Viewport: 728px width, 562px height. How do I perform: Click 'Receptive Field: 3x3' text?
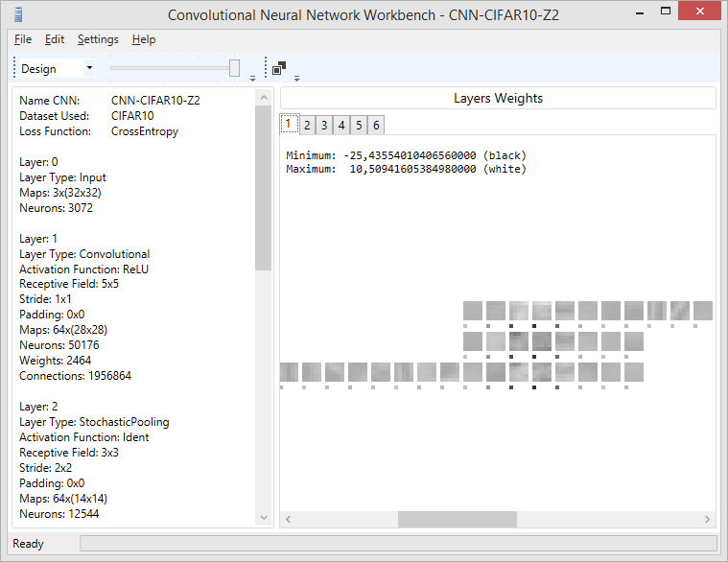[69, 453]
